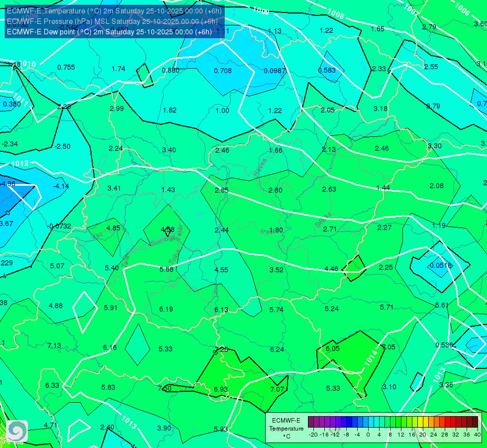Click the dew point value 1.82
The image size is (487, 448).
pyautogui.click(x=170, y=110)
